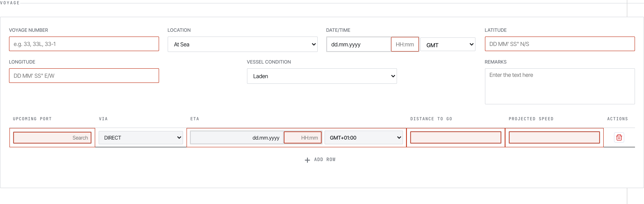The image size is (644, 204).
Task: Click the ETA HH:mm time field
Action: pos(303,138)
